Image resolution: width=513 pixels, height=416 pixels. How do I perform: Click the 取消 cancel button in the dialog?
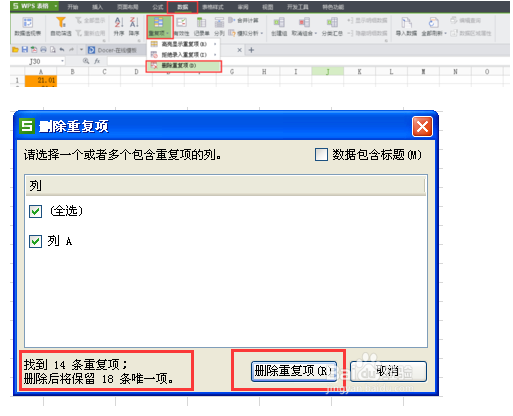pyautogui.click(x=388, y=371)
